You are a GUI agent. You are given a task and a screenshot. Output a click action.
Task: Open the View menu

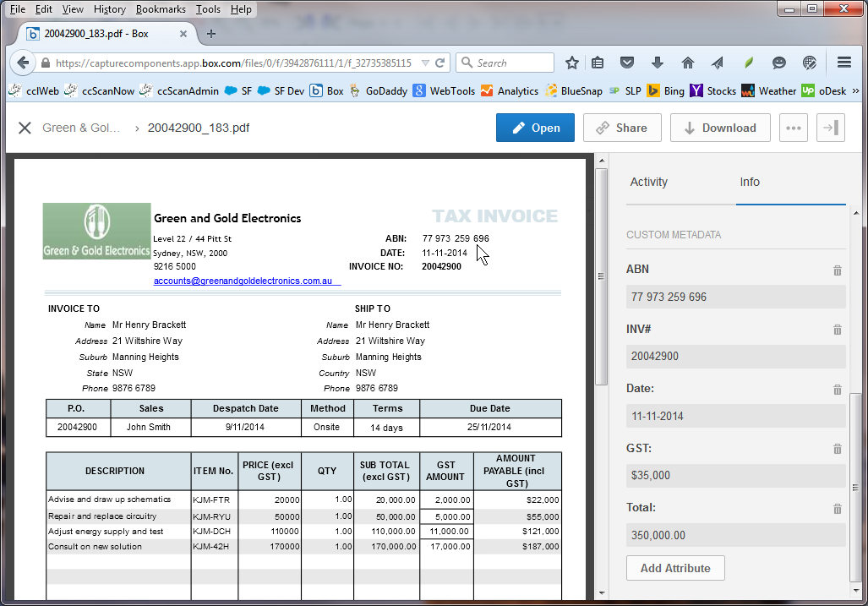tap(73, 8)
